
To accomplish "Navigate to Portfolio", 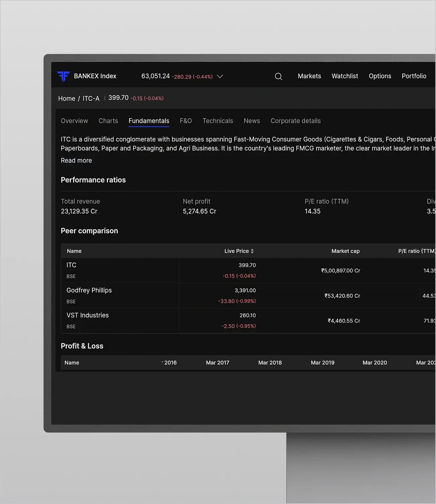I will click(x=414, y=76).
